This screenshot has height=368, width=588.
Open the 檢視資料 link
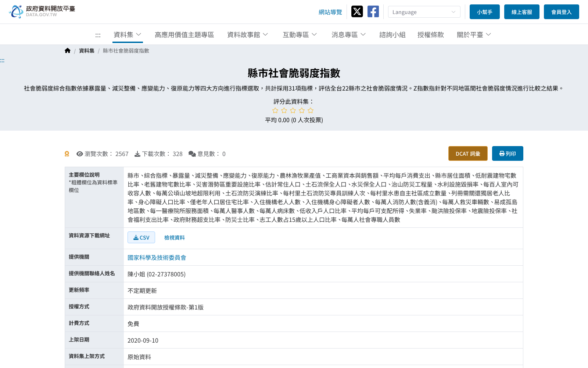point(175,237)
